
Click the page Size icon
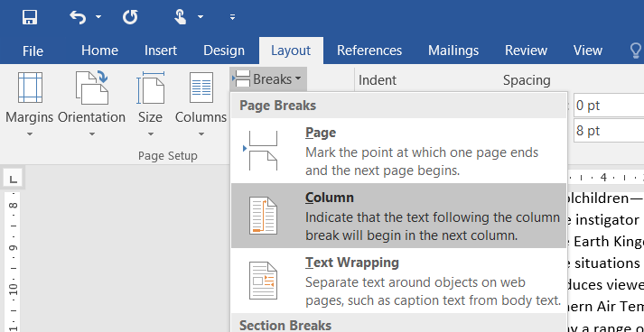click(150, 88)
